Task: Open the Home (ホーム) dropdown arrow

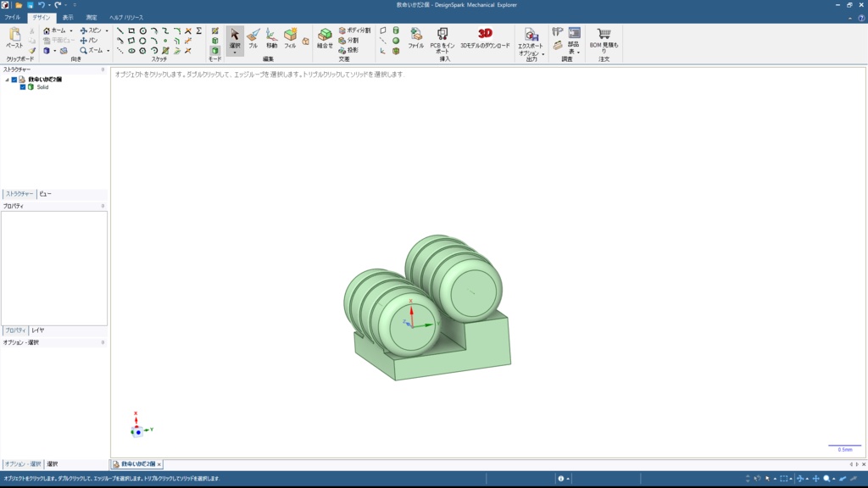Action: coord(71,31)
